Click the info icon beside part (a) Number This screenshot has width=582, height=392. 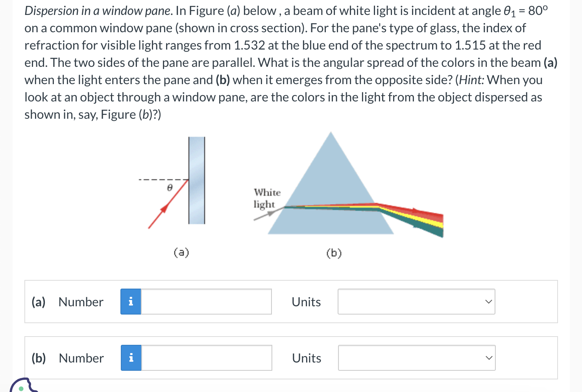[131, 301]
